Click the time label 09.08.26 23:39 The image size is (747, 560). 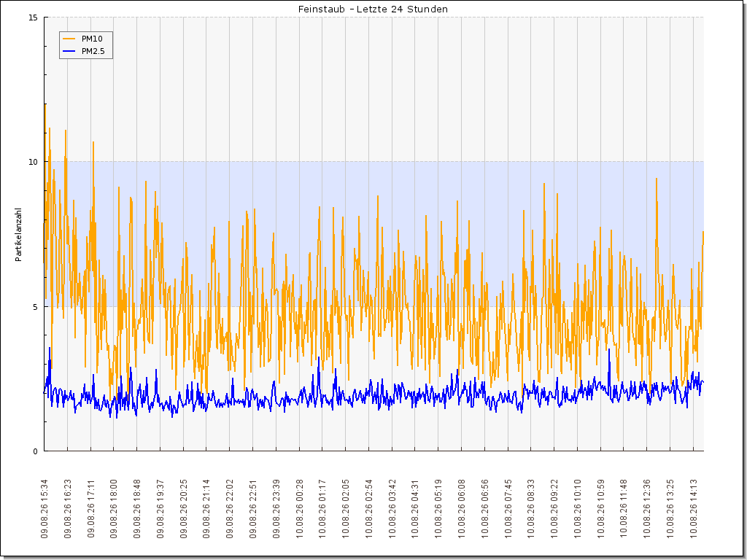point(276,508)
